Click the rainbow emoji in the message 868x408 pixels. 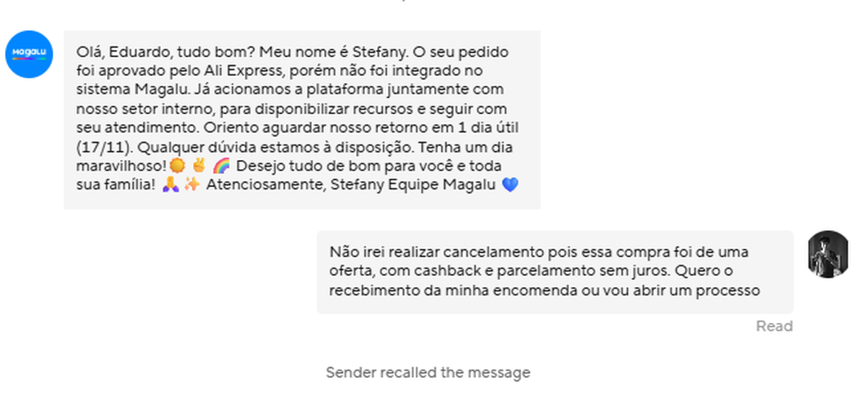(x=220, y=166)
